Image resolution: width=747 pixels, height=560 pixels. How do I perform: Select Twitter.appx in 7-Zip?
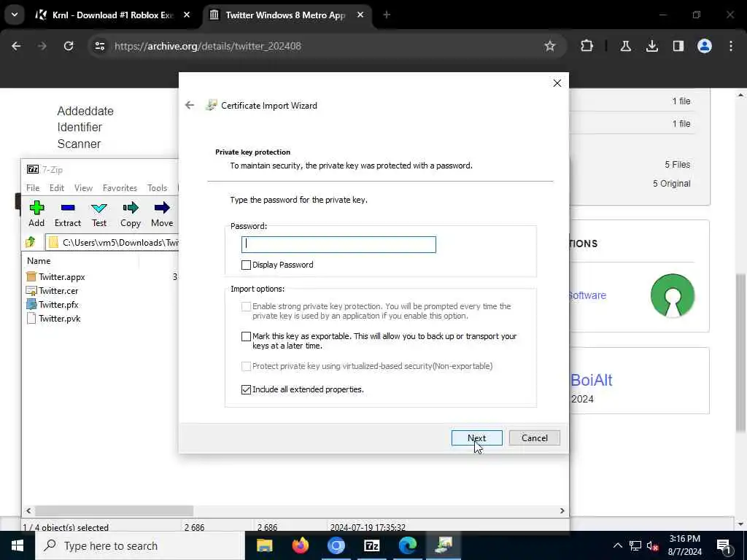click(61, 276)
